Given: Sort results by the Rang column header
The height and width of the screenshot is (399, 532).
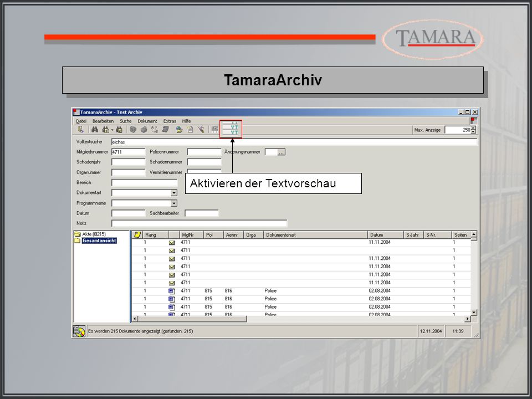Looking at the screenshot, I should click(x=155, y=235).
